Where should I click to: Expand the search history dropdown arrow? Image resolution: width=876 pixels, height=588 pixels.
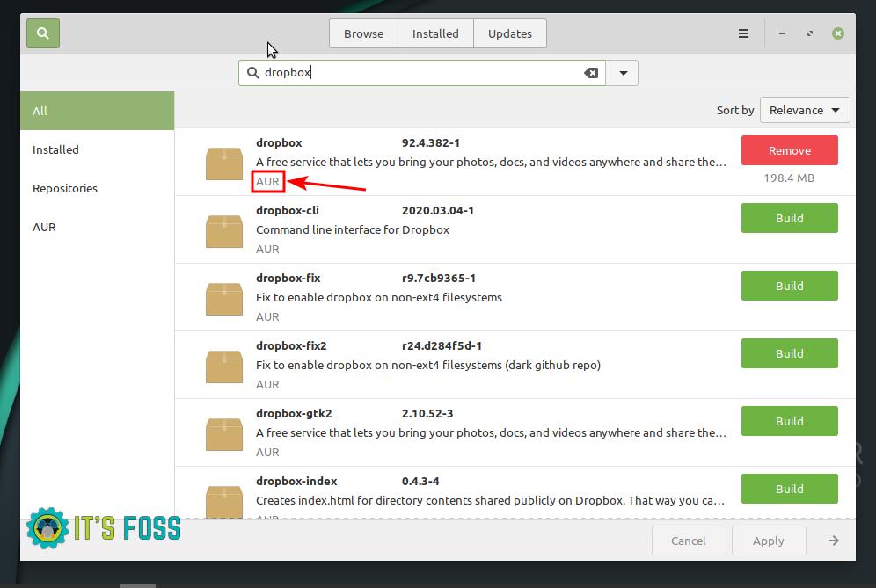[623, 73]
